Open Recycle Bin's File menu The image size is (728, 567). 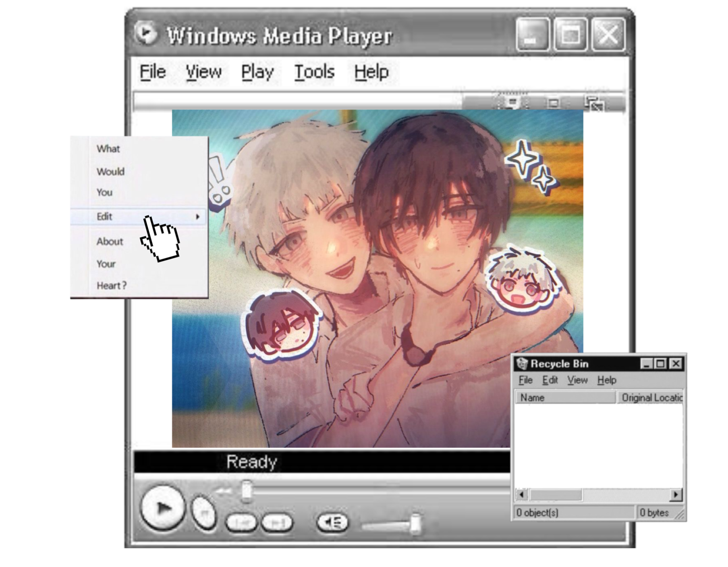[x=525, y=380]
